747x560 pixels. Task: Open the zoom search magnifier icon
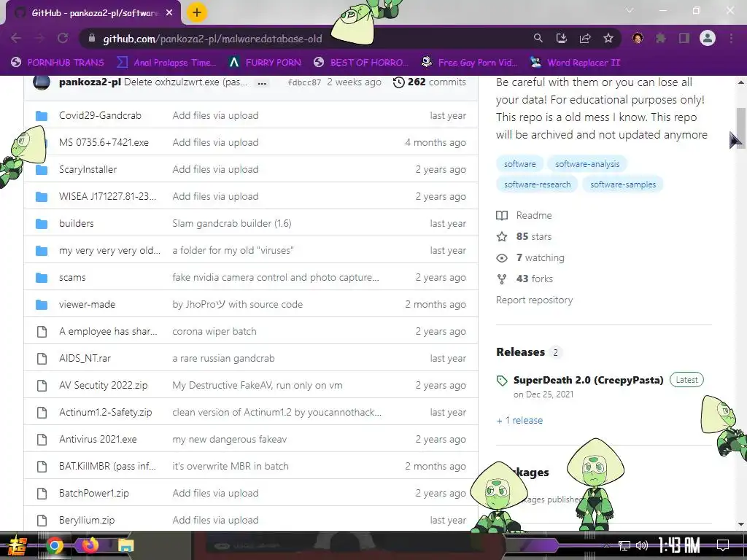tap(538, 38)
